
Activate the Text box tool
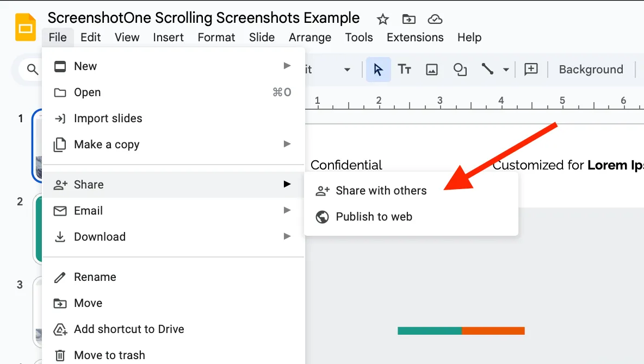pos(405,69)
